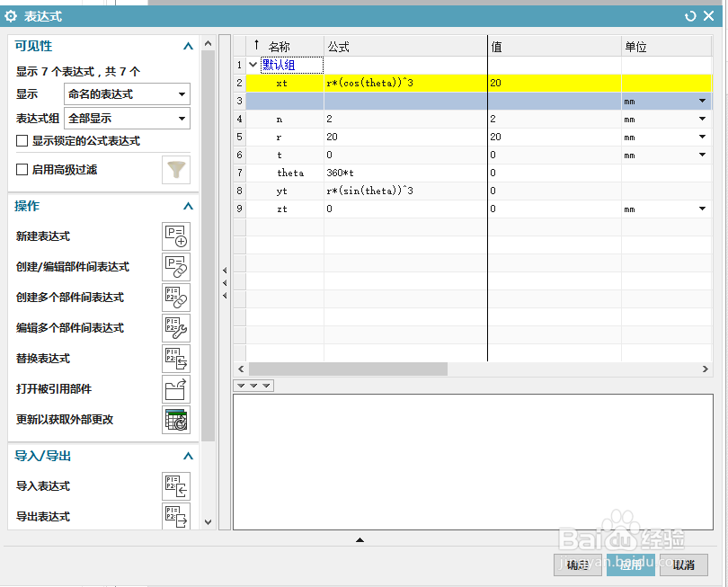Click Open Referenced Part (打开被引用部件) icon
Screen dimensions: 728x587
(176, 389)
